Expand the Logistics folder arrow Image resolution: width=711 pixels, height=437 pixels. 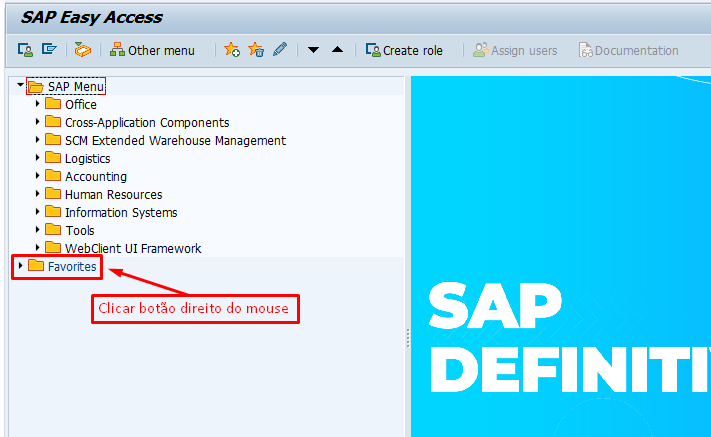38,158
